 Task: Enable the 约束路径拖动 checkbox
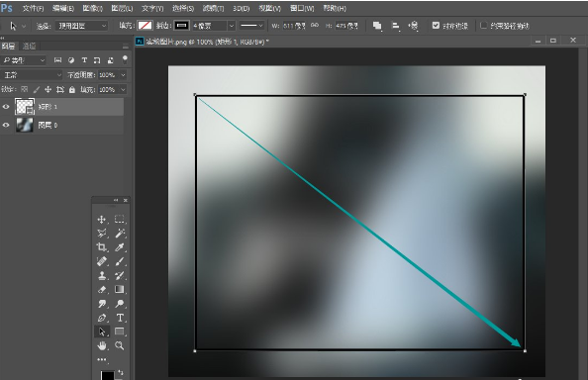click(x=483, y=26)
